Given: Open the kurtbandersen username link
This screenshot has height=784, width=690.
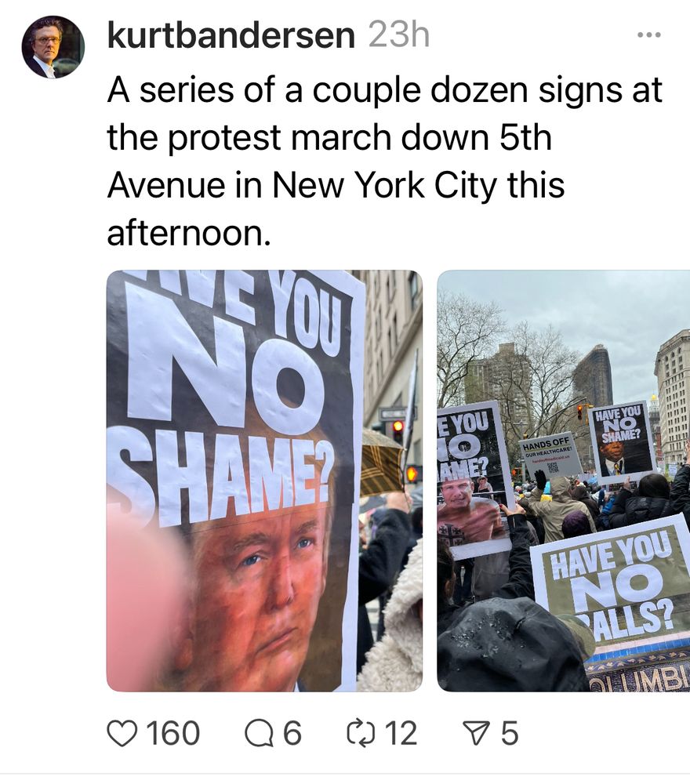Looking at the screenshot, I should (x=231, y=35).
